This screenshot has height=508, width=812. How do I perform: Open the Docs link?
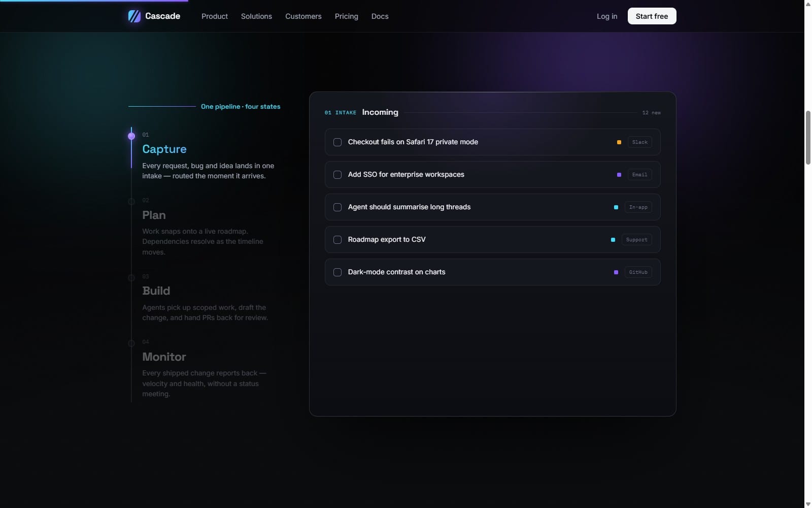click(380, 16)
